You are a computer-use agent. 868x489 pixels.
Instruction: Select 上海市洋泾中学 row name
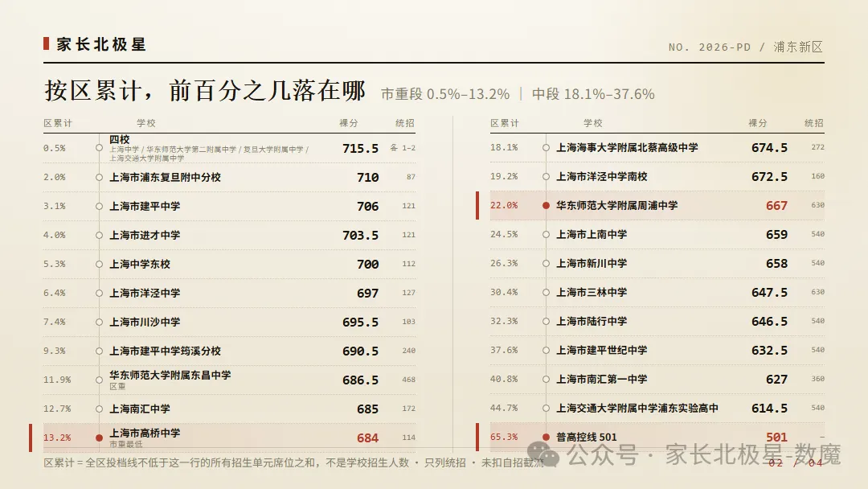(x=145, y=293)
